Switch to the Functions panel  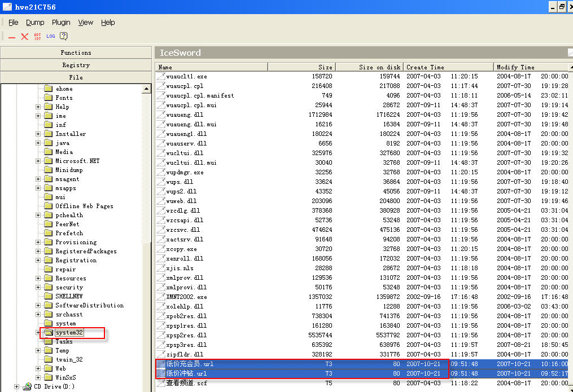click(76, 52)
